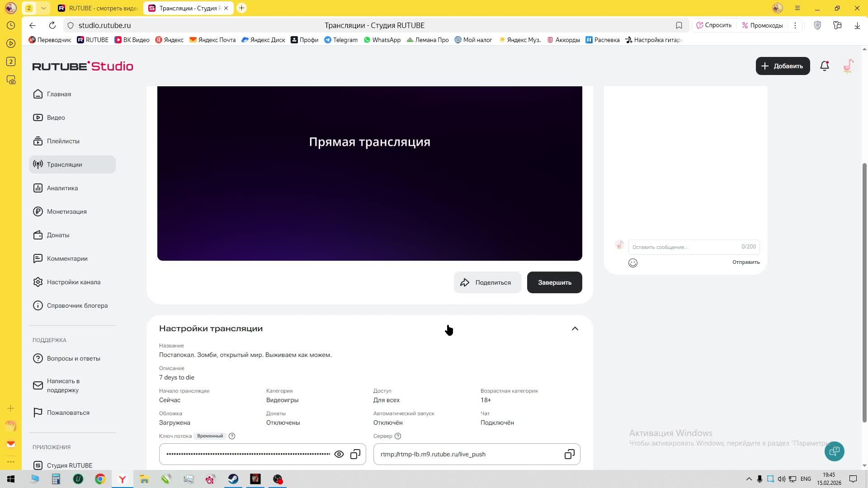The width and height of the screenshot is (868, 488).
Task: Copy the stream key to clipboard
Action: coord(355,454)
